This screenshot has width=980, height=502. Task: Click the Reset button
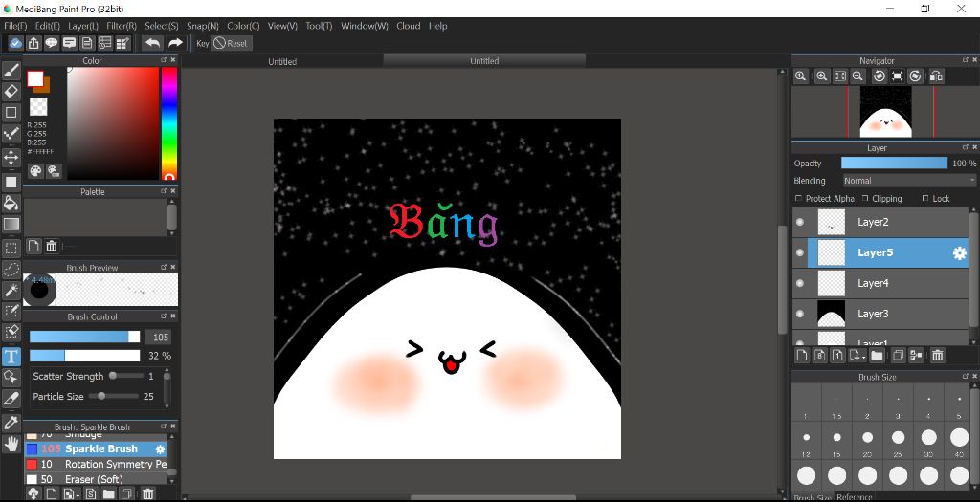click(232, 43)
